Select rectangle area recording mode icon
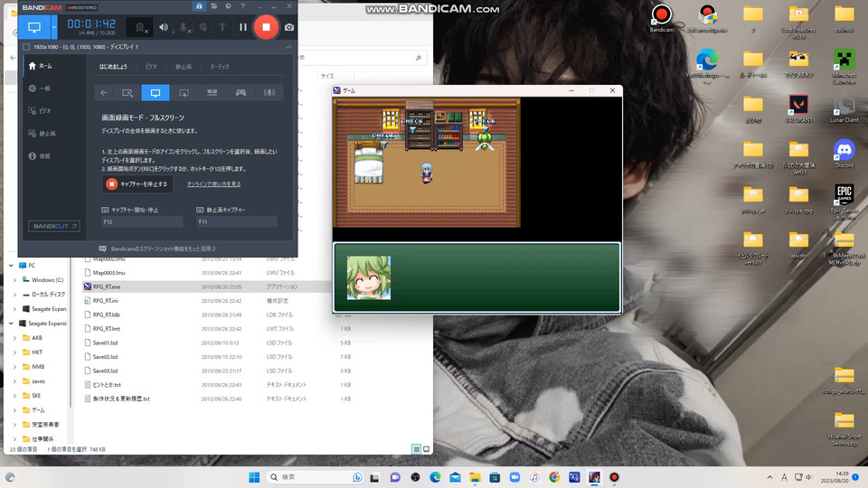 (127, 93)
